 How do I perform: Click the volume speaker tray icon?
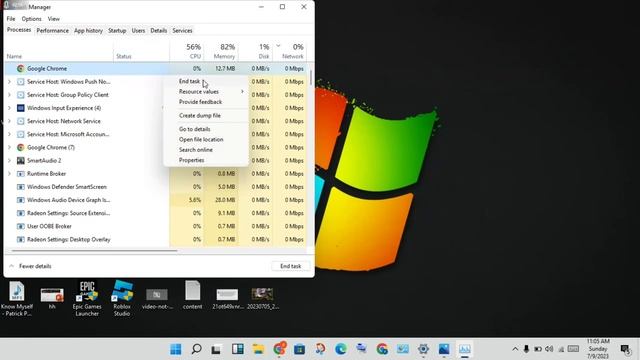click(549, 349)
